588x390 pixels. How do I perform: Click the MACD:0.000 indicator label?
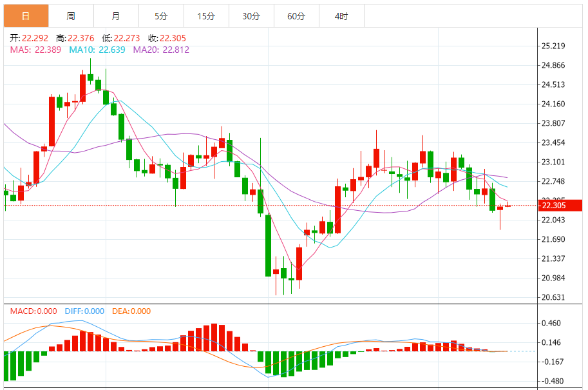point(33,311)
